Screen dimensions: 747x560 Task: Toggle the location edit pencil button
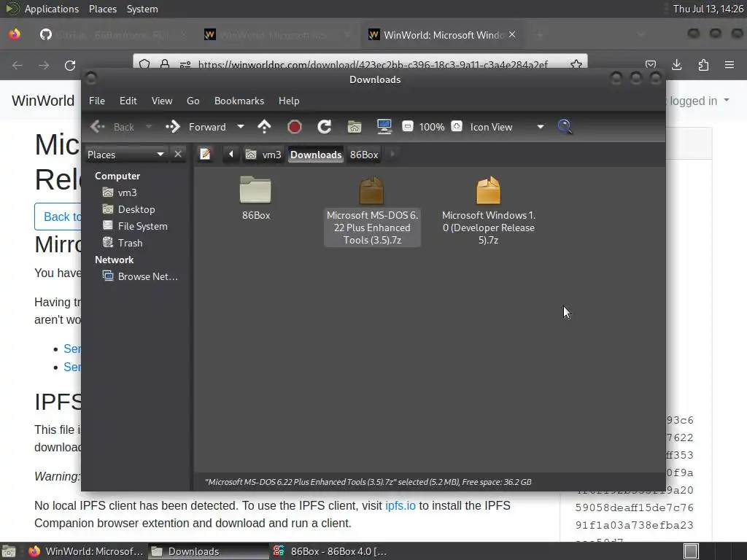tap(205, 155)
